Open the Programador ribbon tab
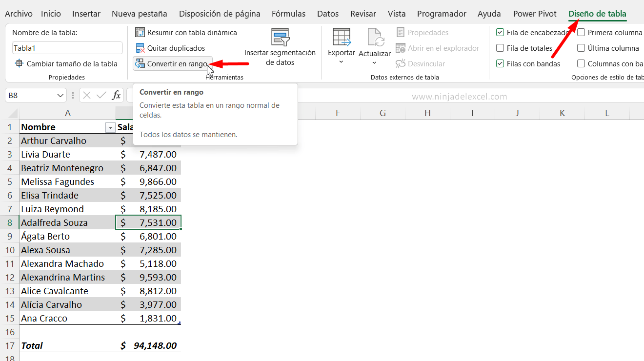The image size is (644, 361). click(442, 14)
